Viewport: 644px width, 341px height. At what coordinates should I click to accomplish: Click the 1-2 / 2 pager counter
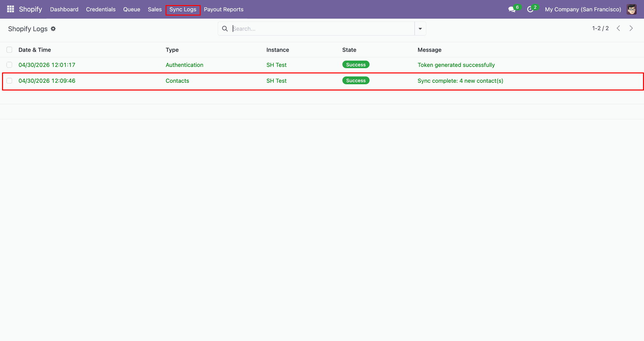point(600,29)
